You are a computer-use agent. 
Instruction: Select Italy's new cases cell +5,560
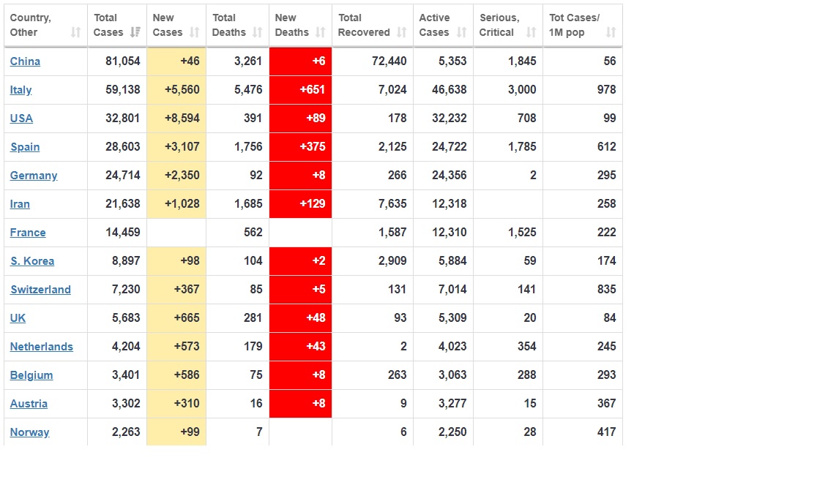[x=176, y=90]
